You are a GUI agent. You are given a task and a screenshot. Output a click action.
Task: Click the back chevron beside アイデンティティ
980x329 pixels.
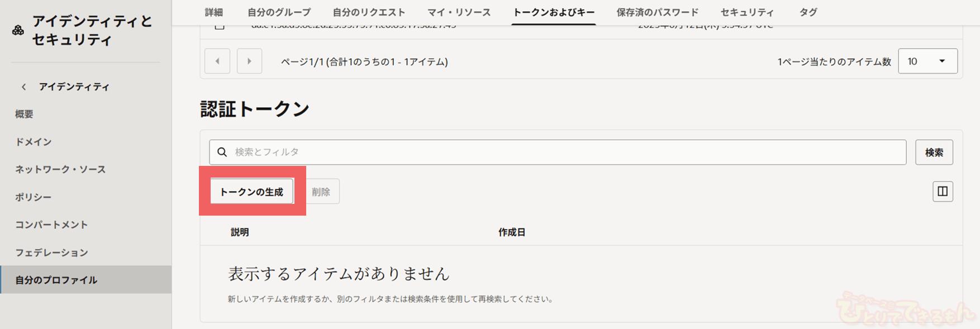point(23,87)
